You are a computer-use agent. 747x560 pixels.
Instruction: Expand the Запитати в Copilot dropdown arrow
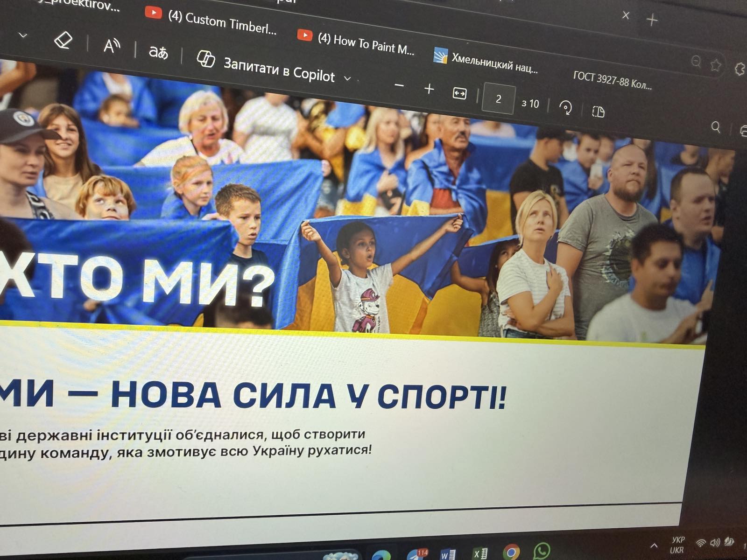[x=347, y=78]
